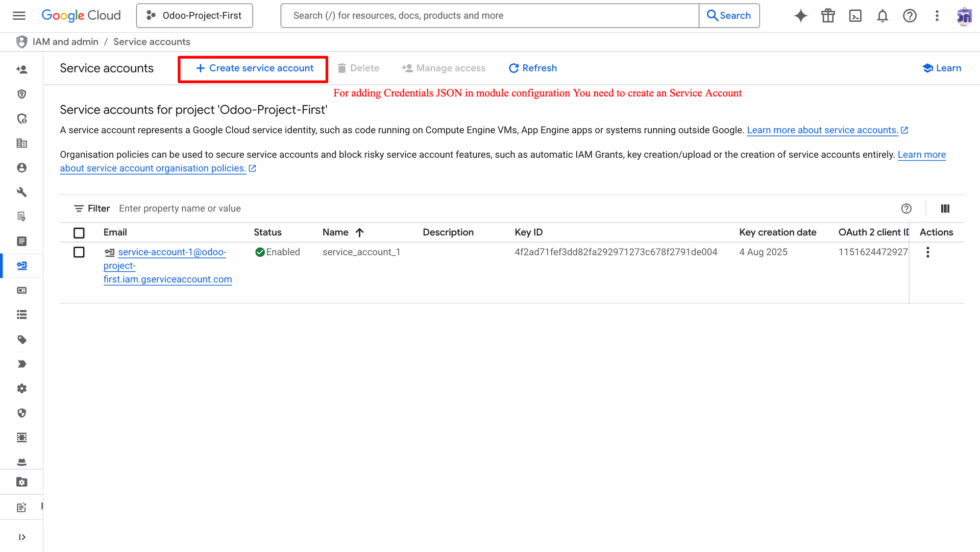The image size is (980, 552).
Task: Open the notifications bell
Action: pyautogui.click(x=883, y=16)
